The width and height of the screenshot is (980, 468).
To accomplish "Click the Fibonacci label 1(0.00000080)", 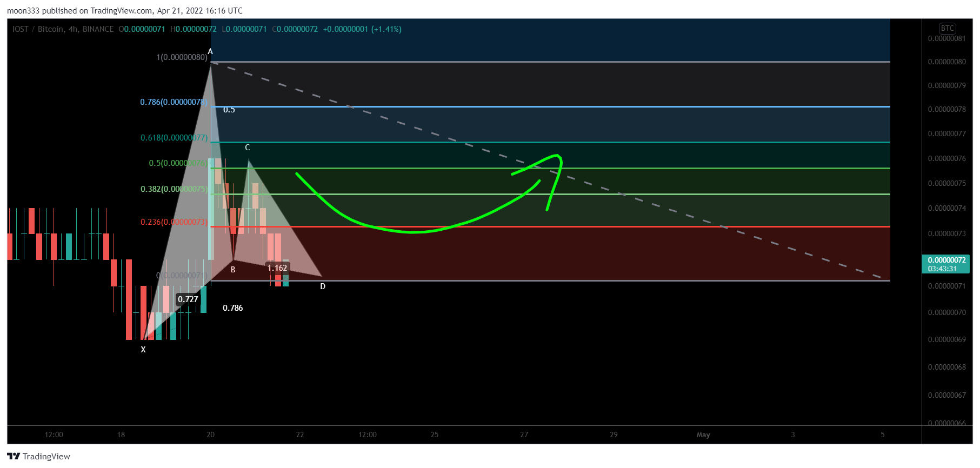I will [182, 57].
